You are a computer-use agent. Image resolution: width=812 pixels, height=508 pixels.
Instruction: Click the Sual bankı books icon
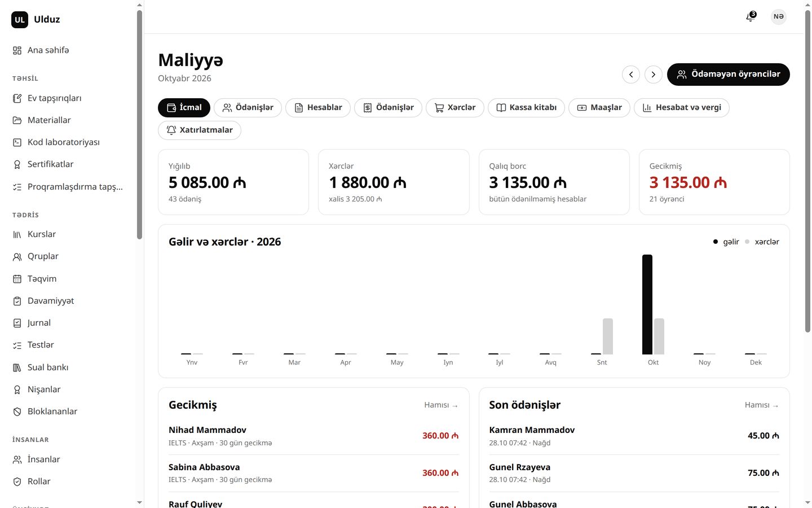click(17, 367)
